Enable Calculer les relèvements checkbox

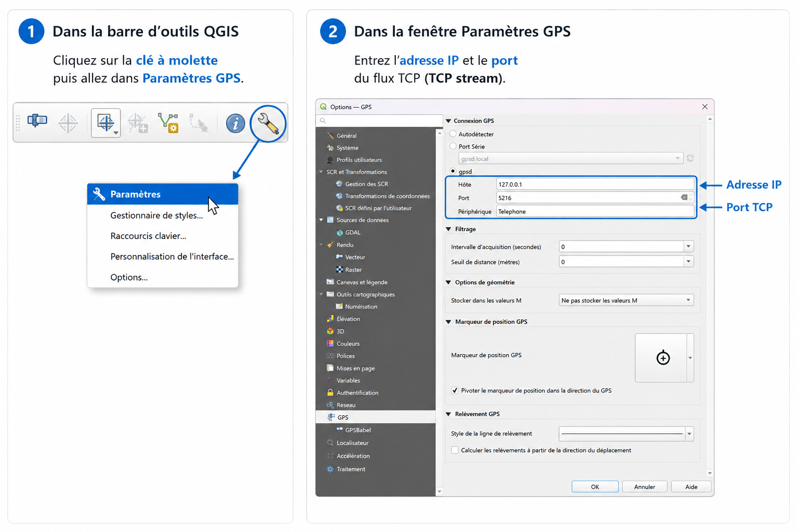tap(455, 450)
